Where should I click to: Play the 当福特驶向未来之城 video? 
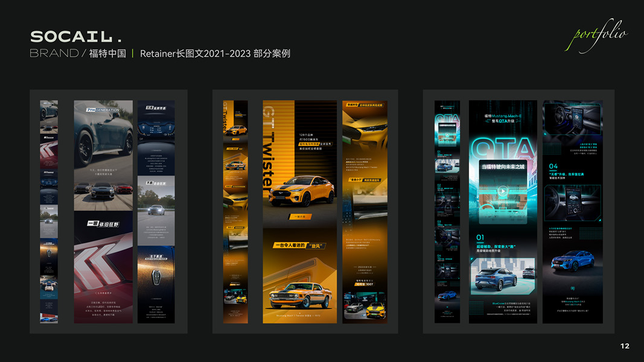[x=503, y=191]
